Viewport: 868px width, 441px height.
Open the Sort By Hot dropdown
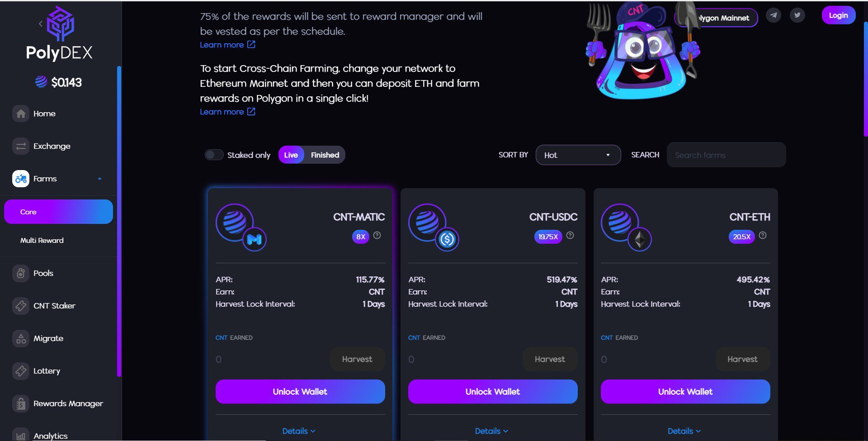click(x=578, y=155)
